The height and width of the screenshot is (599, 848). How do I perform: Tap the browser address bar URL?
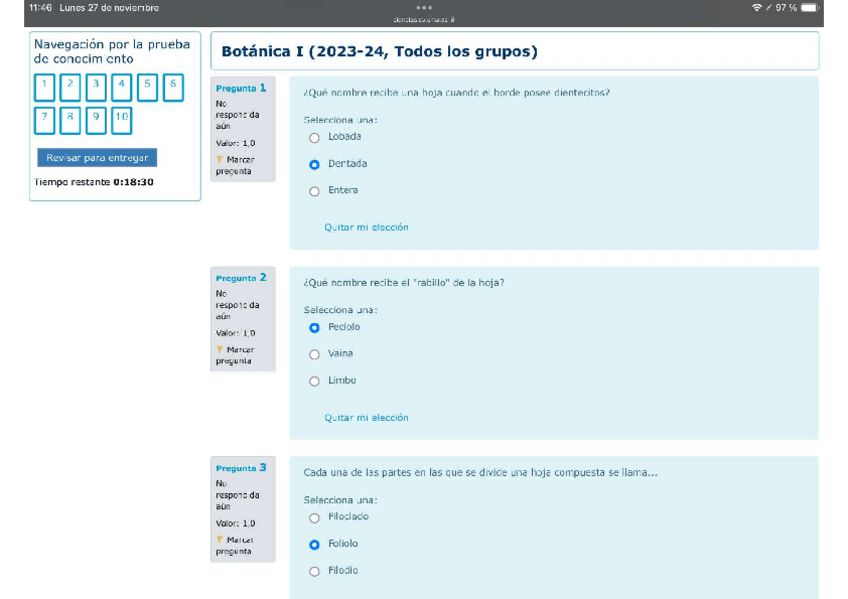(x=424, y=19)
